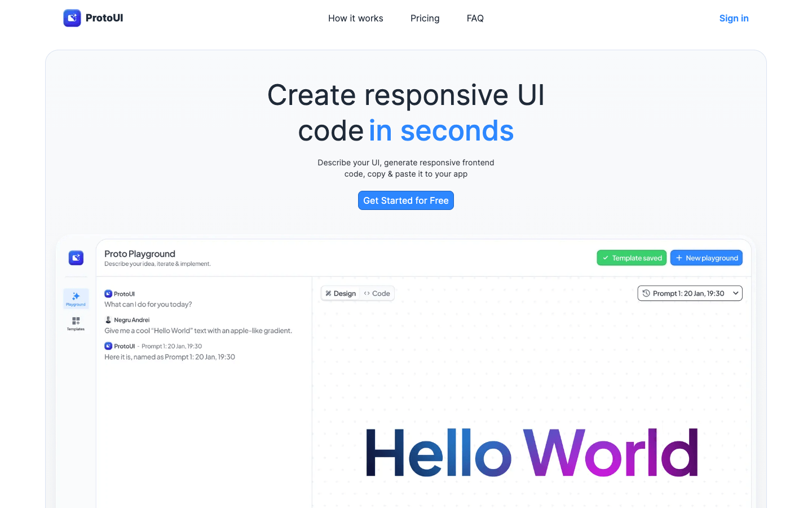Click the Proto Playground title
812x508 pixels.
140,254
